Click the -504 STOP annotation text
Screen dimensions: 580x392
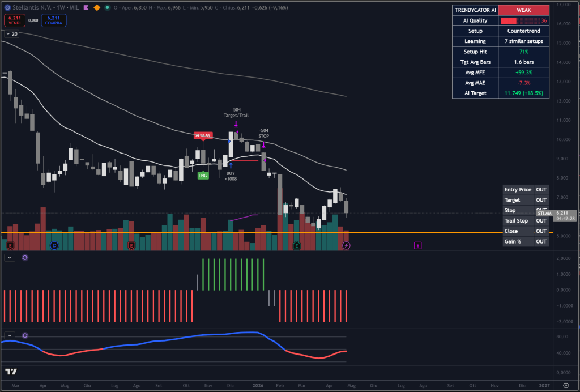(264, 133)
